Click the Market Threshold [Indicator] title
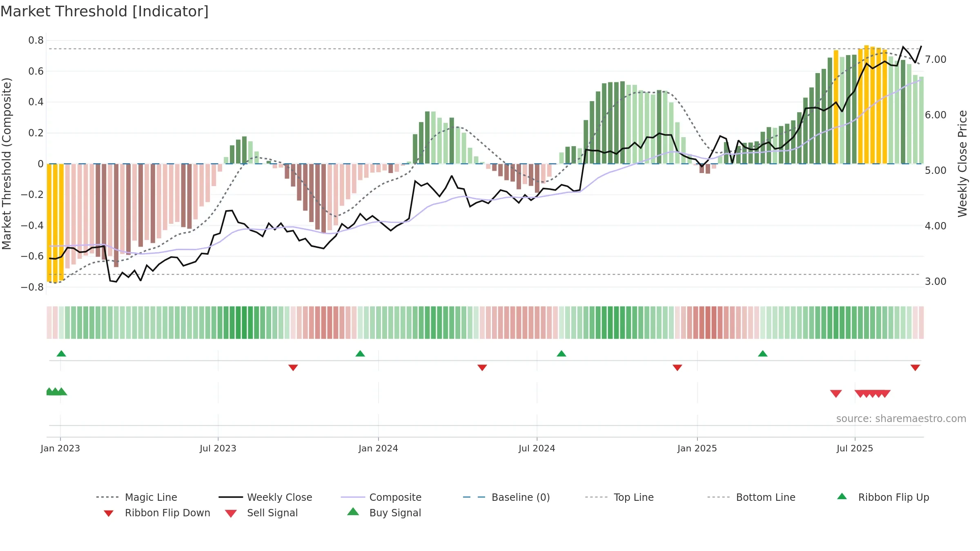980x551 pixels. coord(105,11)
